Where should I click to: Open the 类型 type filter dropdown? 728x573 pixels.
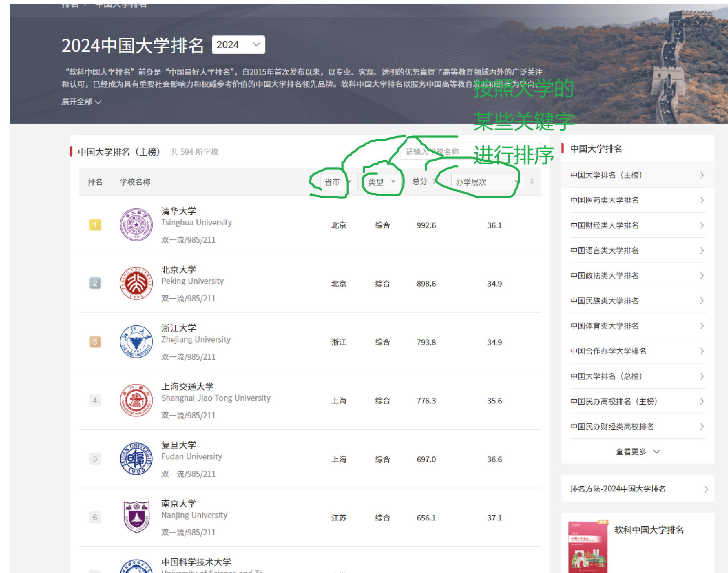[x=382, y=182]
